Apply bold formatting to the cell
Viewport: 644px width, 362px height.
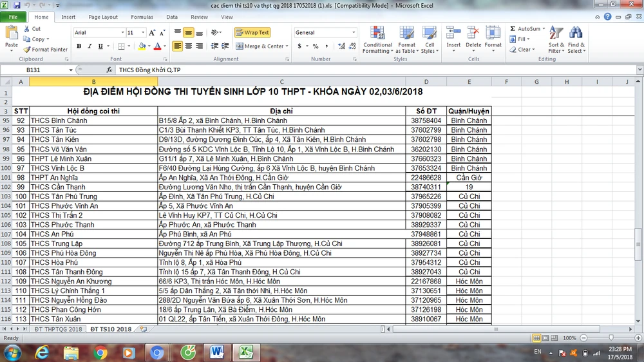coord(79,46)
